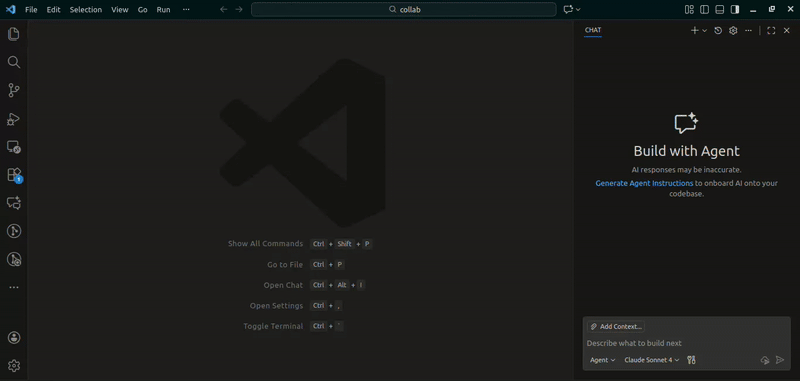The image size is (800, 381).
Task: Open chat settings via the gear icon in the chat panel
Action: point(733,31)
